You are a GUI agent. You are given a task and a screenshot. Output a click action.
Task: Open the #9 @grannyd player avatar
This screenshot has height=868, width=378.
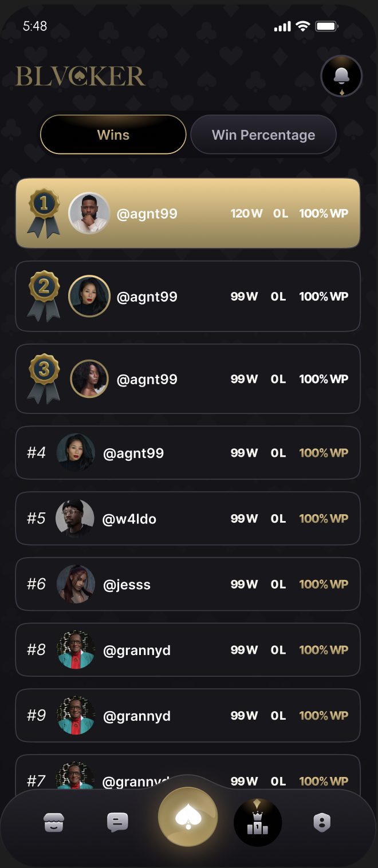(76, 715)
